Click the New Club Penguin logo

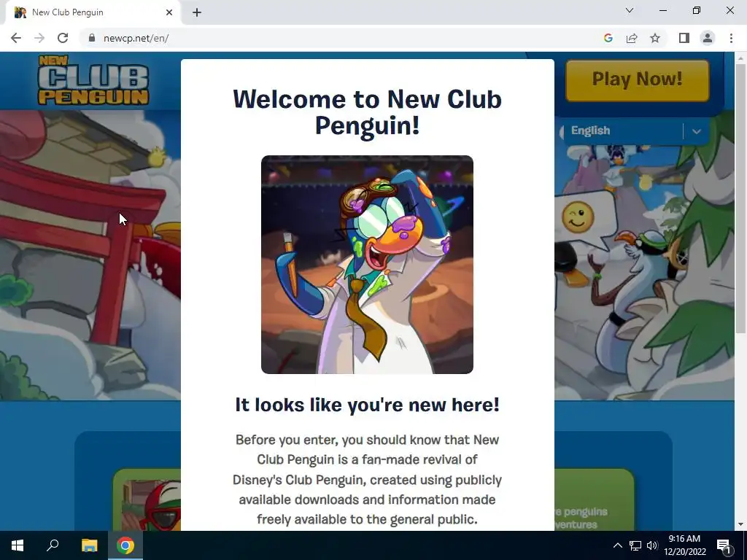point(93,80)
